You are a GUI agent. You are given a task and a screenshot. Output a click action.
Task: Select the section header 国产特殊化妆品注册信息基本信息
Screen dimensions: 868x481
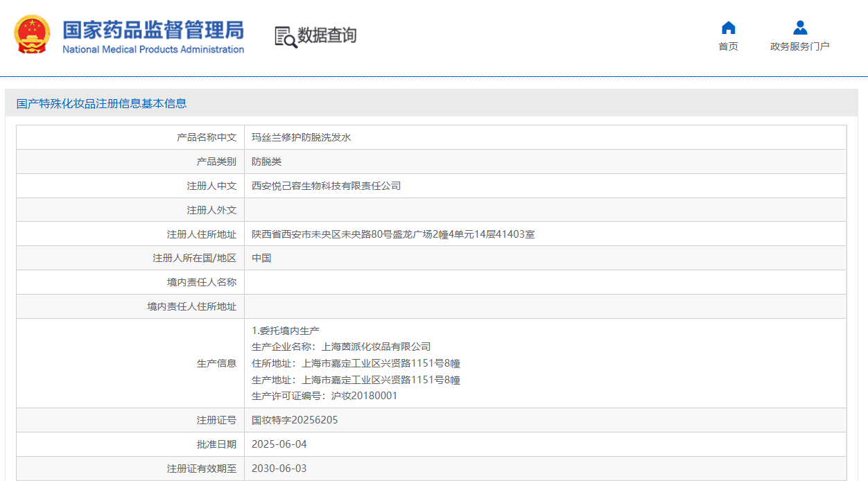(102, 103)
